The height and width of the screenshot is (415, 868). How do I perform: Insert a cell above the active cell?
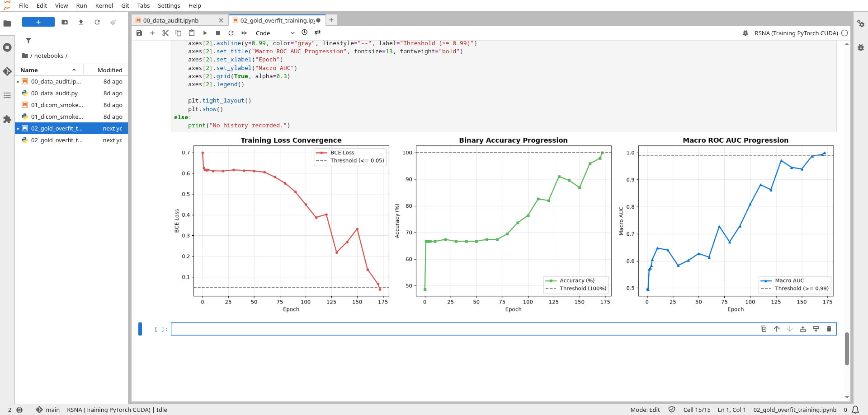(803, 329)
